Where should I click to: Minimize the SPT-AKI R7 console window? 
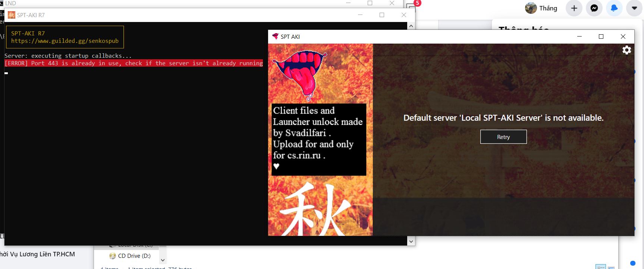pyautogui.click(x=360, y=15)
